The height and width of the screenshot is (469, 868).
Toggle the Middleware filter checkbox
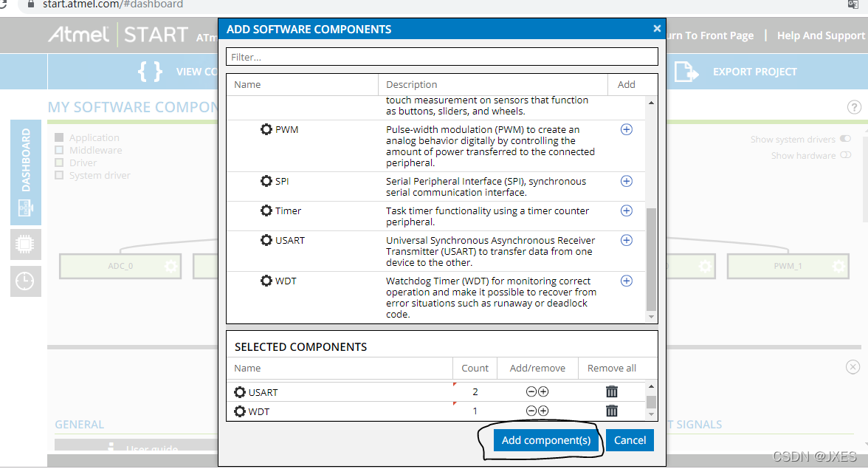[x=59, y=150]
